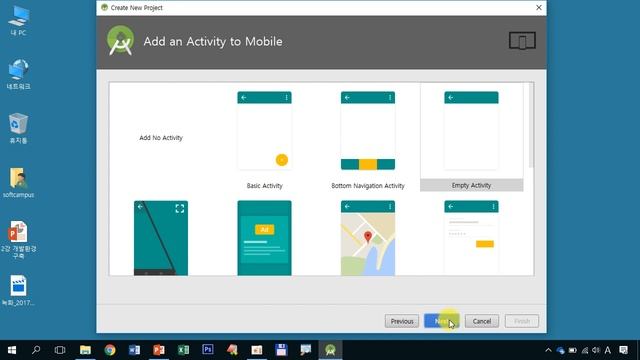
Task: Open Task View from the taskbar
Action: click(60, 350)
